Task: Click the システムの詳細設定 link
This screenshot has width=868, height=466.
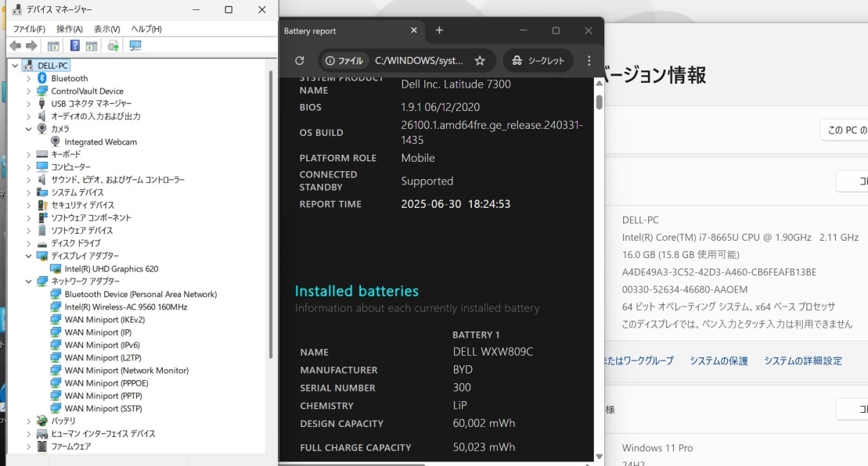Action: pos(803,360)
